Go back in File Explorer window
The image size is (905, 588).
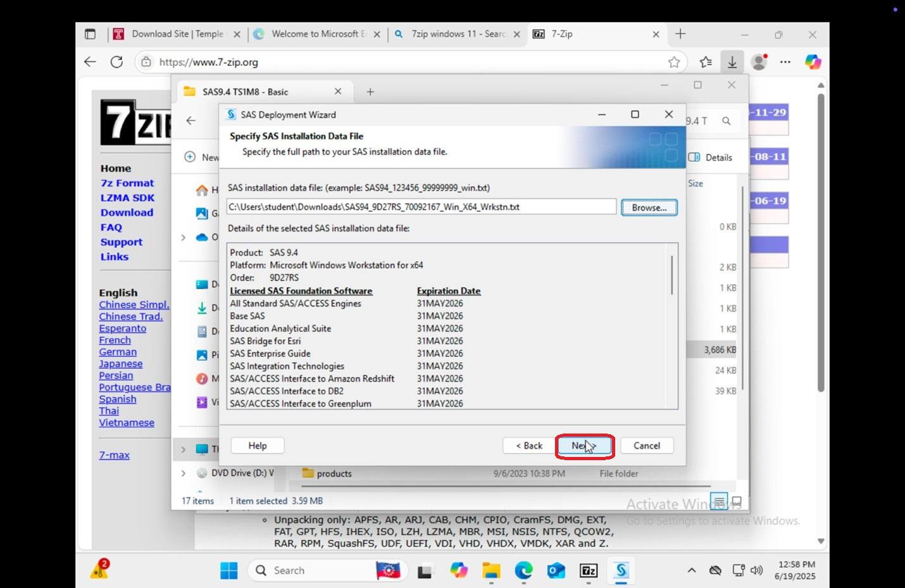click(x=191, y=120)
